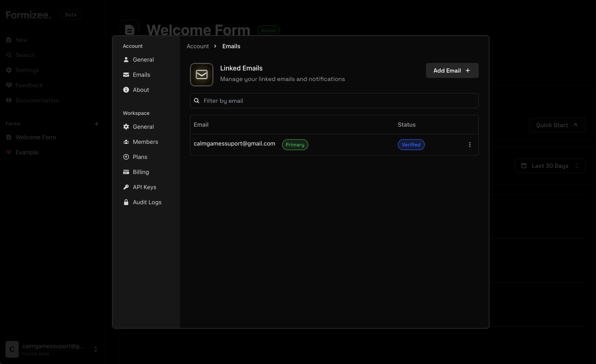Click the Active badge beside Welcome Form
The width and height of the screenshot is (596, 364).
[268, 31]
